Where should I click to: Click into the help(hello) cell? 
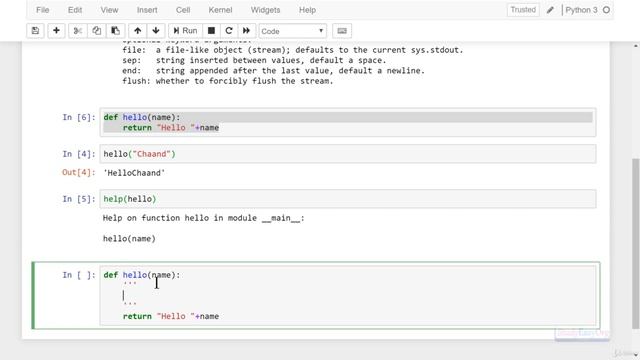coord(348,199)
